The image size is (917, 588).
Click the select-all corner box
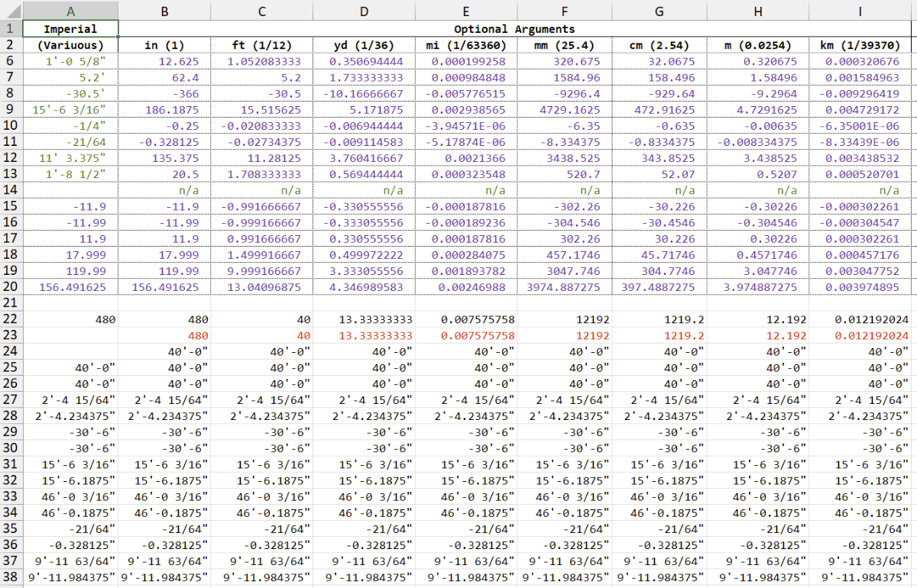pos(11,11)
